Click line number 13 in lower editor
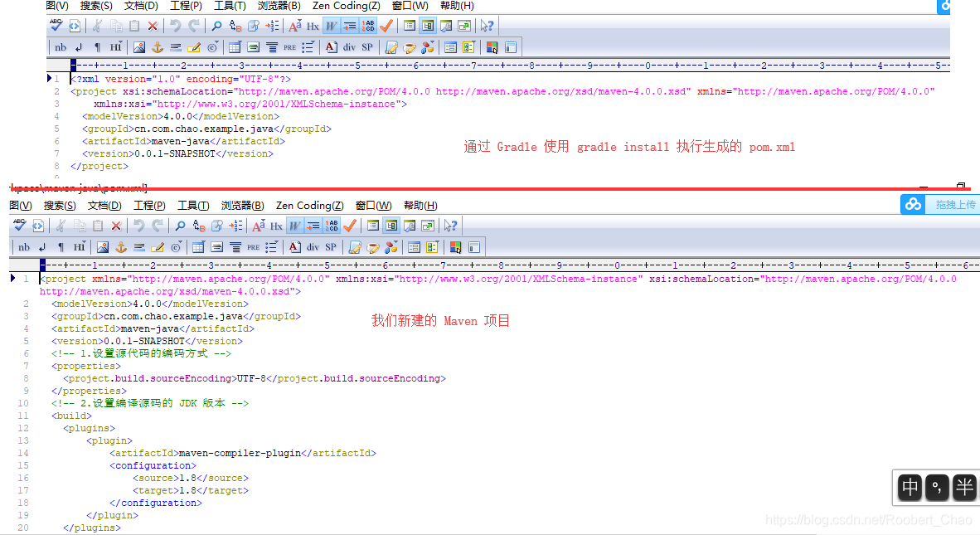 tap(23, 440)
